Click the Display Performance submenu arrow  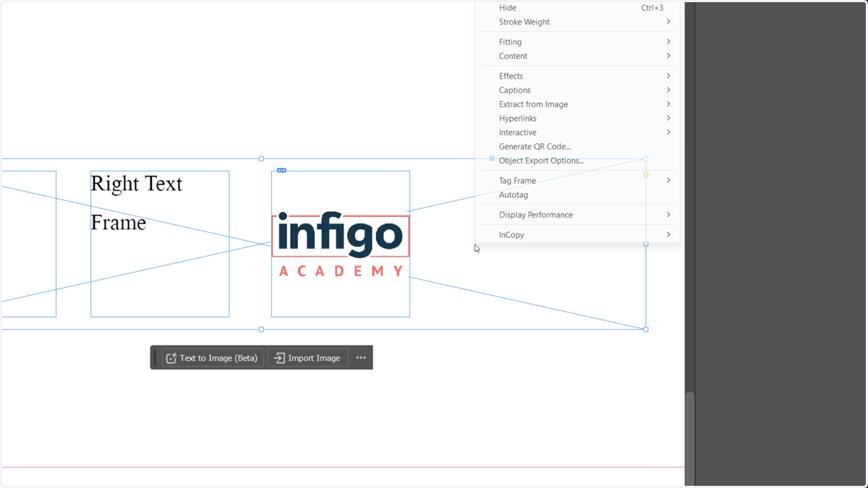pyautogui.click(x=668, y=215)
